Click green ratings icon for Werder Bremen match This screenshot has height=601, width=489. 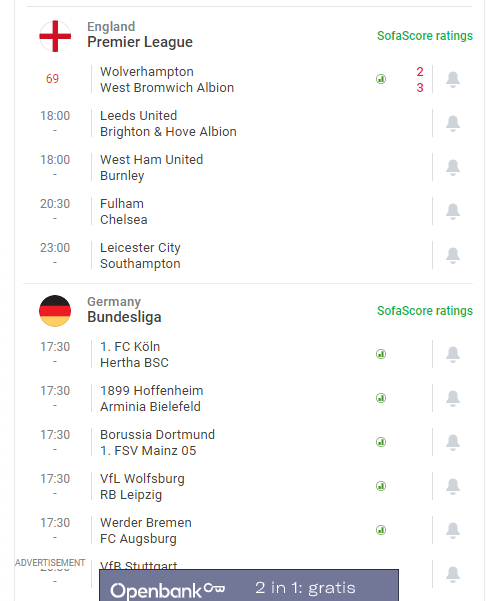381,530
